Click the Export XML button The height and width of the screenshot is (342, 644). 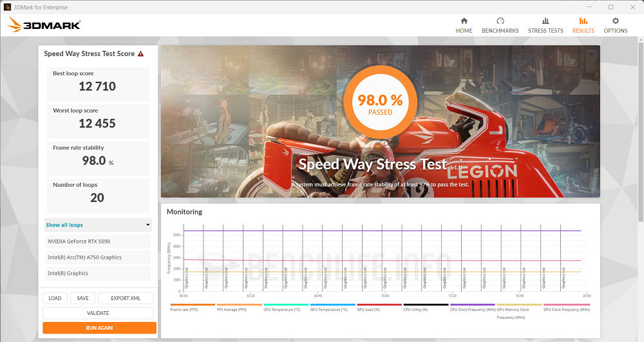point(126,298)
